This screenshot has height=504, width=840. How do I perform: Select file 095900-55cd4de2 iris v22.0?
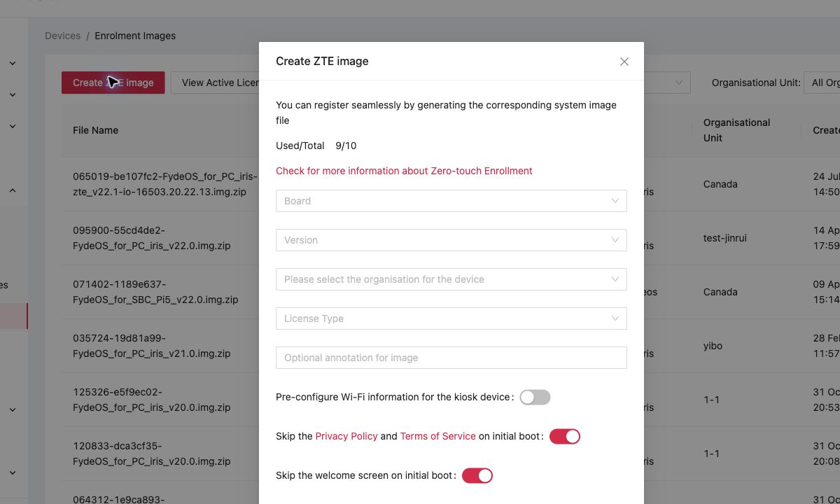(x=152, y=238)
